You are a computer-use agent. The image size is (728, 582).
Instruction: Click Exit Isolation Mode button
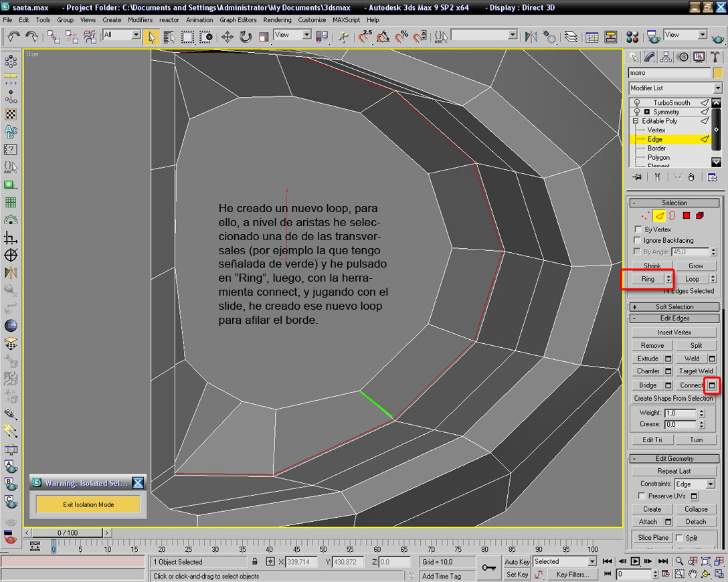point(88,504)
